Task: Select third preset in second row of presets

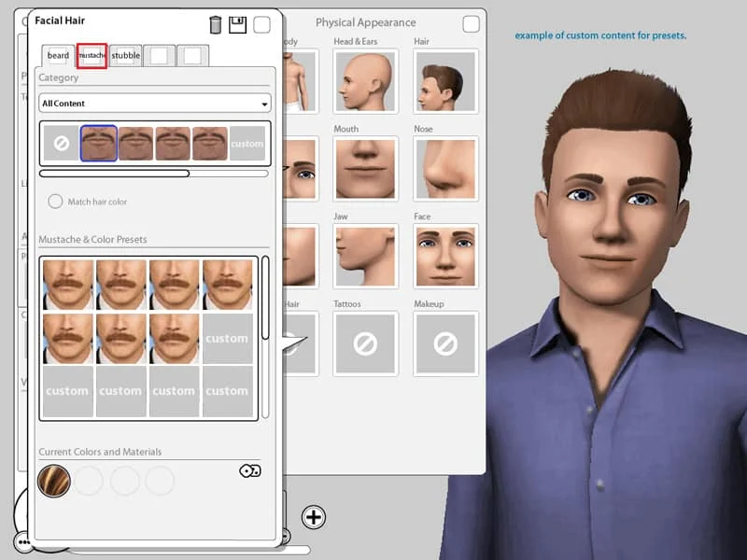Action: [x=175, y=339]
